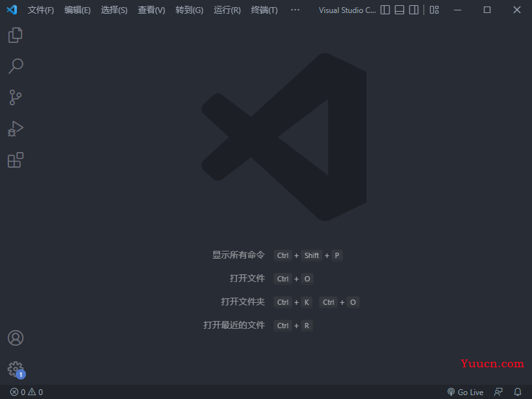Open the Extensions view
The width and height of the screenshot is (532, 399).
(16, 160)
